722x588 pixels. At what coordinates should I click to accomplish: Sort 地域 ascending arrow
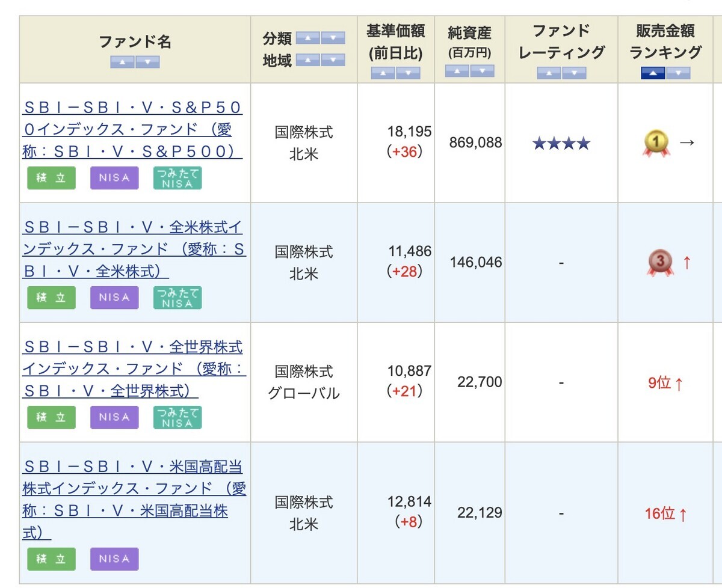pyautogui.click(x=308, y=60)
